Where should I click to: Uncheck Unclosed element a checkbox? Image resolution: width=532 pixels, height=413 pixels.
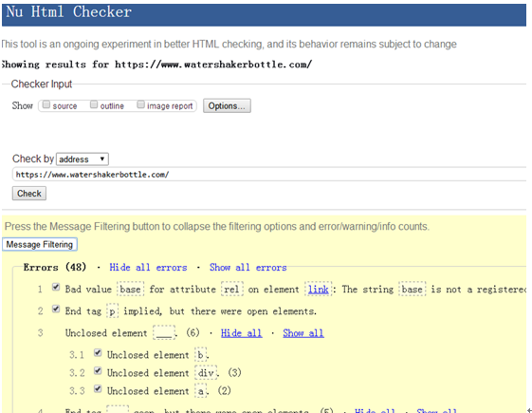pyautogui.click(x=98, y=388)
